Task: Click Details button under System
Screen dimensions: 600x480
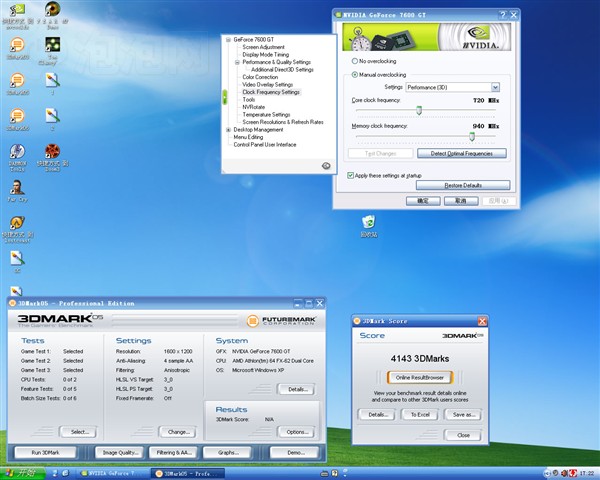Action: 296,389
